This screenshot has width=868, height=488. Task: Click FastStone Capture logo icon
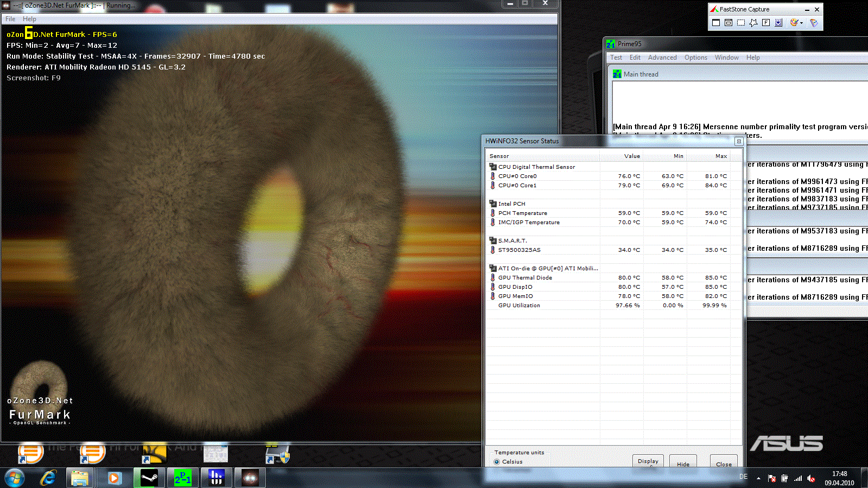714,9
